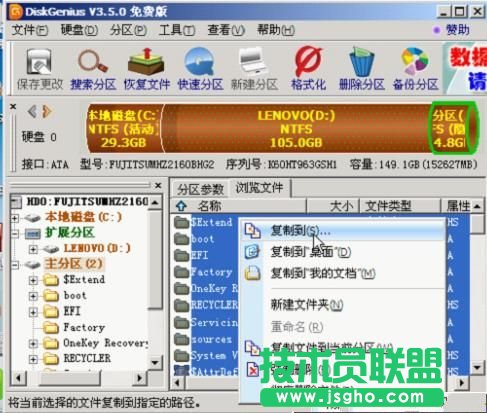Click the boot folder in file list
Screen dimensions: 487x413
click(x=202, y=239)
